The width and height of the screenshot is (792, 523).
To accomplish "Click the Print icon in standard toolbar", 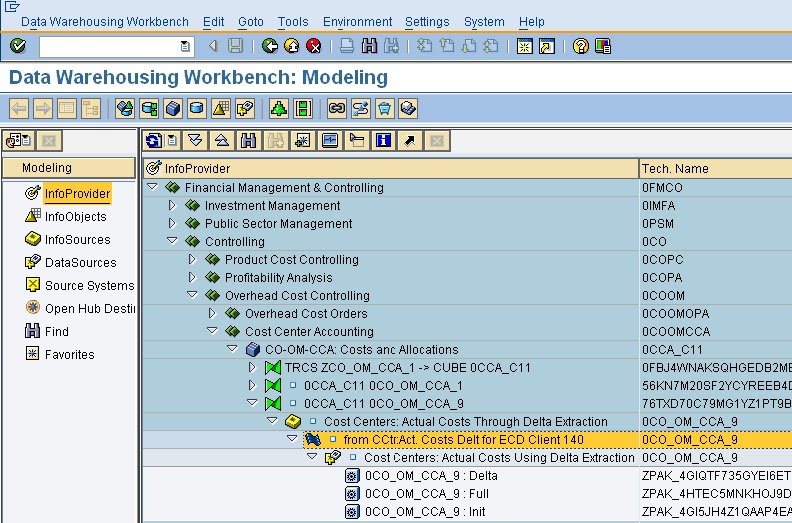I will 347,46.
